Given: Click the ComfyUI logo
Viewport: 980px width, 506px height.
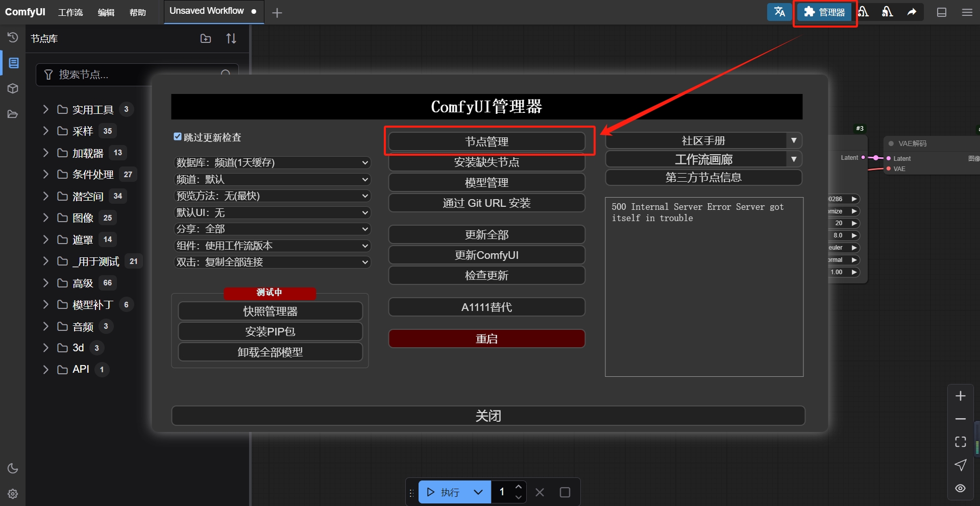Looking at the screenshot, I should pyautogui.click(x=25, y=12).
